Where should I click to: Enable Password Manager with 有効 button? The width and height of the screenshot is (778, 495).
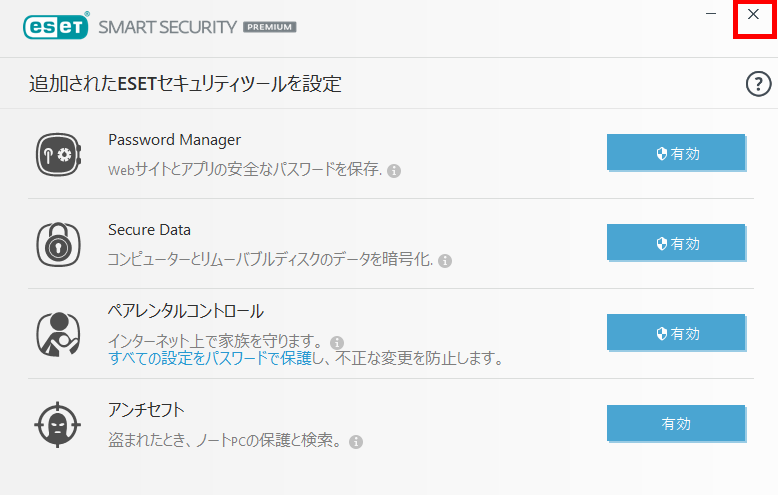[x=676, y=153]
